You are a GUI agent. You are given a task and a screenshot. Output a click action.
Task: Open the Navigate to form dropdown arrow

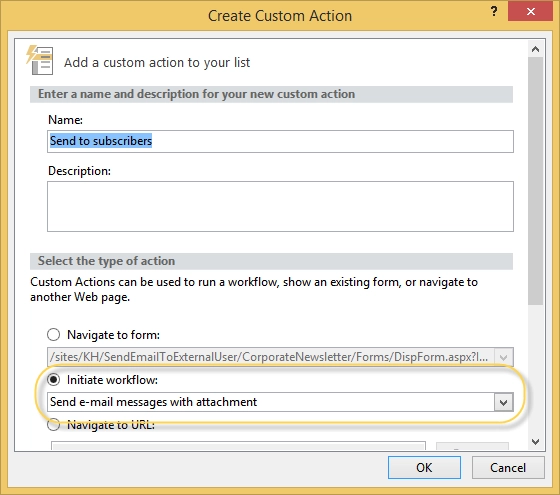504,357
